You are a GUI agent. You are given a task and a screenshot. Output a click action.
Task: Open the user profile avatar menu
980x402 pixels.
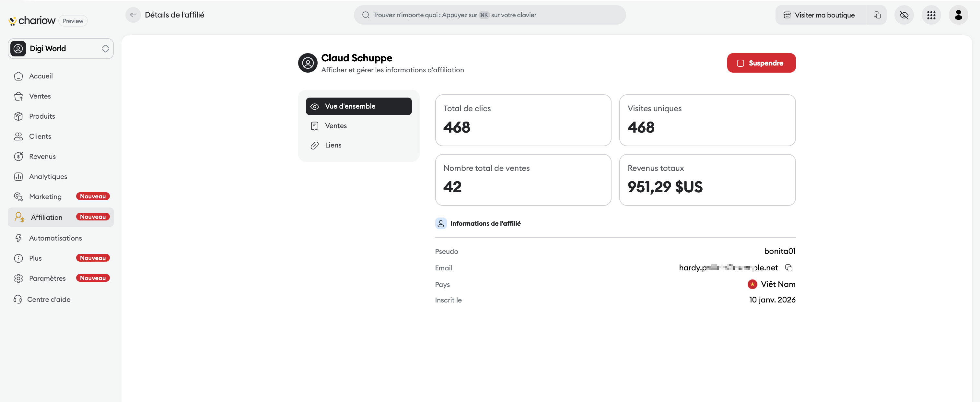tap(958, 15)
